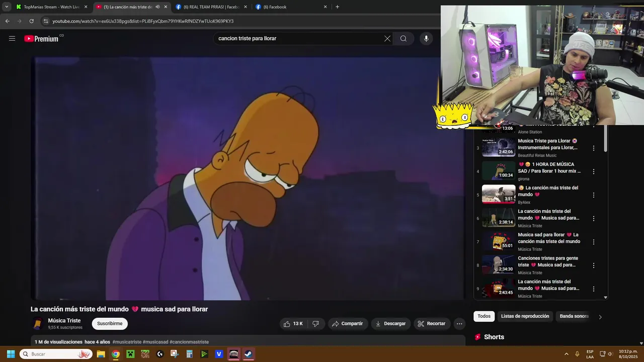Open Steam from the taskbar
This screenshot has width=644, height=362.
tap(248, 354)
